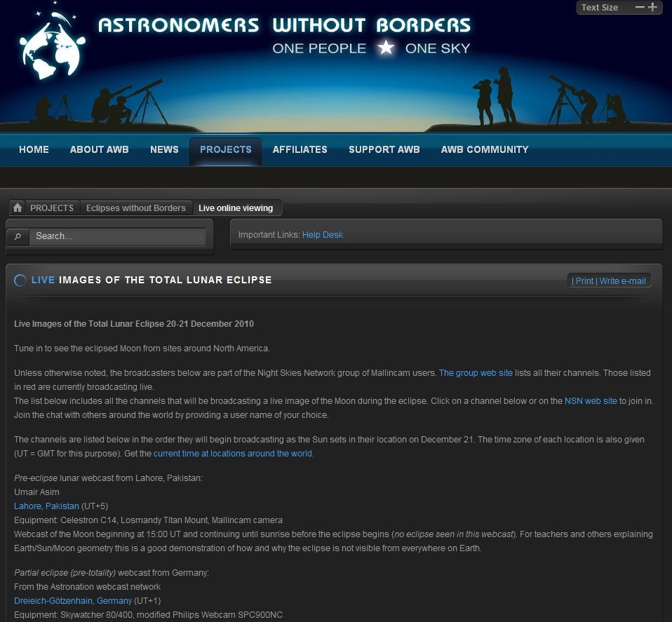672x622 pixels.
Task: Click the home icon in breadcrumb
Action: click(18, 208)
